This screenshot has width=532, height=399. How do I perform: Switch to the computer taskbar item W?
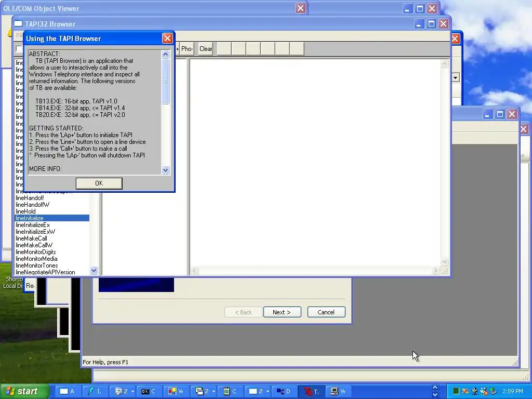pos(339,391)
